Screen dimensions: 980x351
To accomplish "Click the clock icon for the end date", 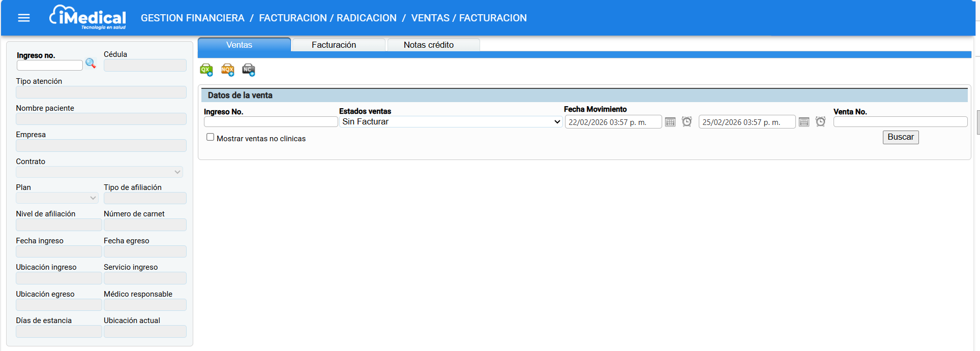I will pos(820,122).
